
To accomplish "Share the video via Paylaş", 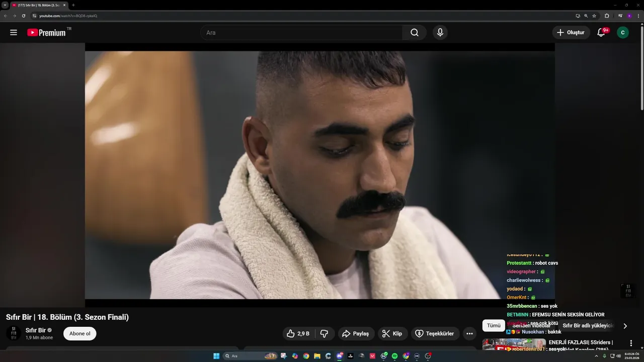I will coord(356,333).
